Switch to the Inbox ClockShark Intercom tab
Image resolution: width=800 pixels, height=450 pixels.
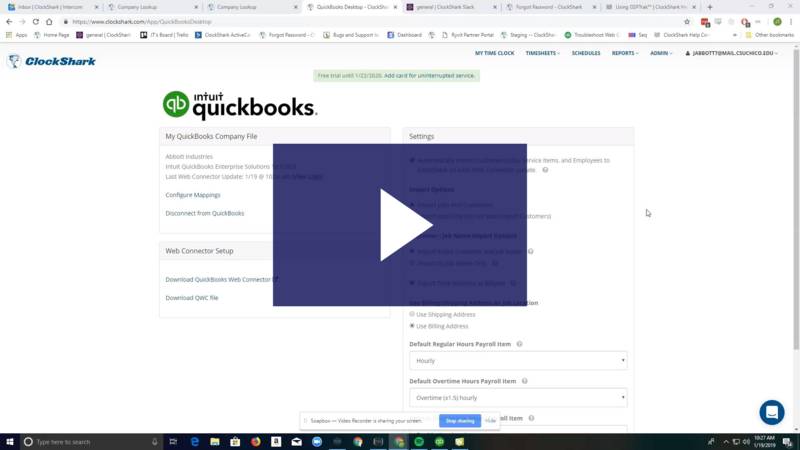tap(51, 7)
